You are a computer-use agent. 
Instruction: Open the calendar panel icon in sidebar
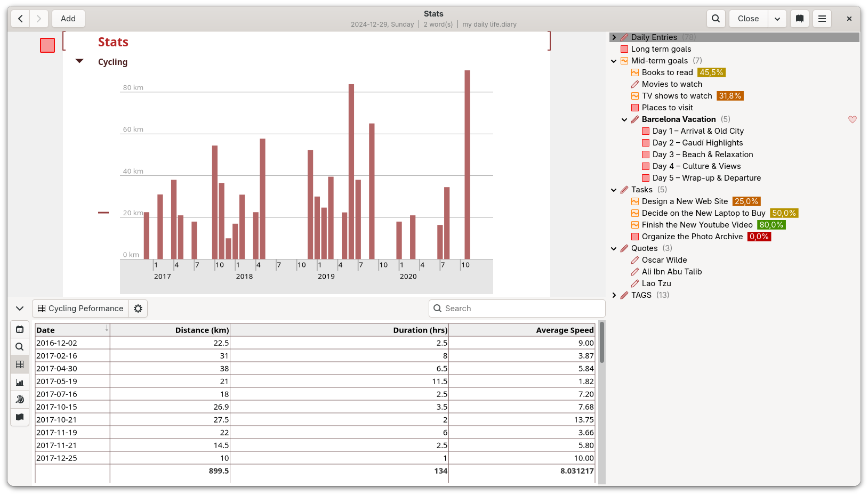pos(20,329)
